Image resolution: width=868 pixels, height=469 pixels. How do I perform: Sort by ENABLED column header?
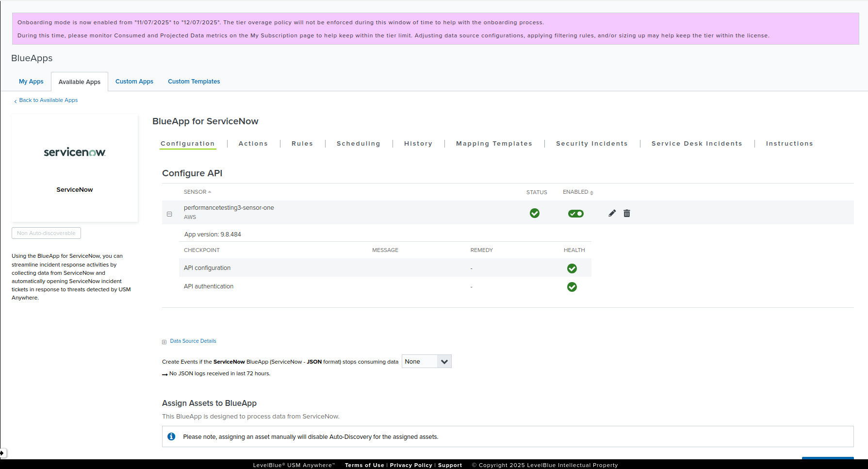[578, 192]
